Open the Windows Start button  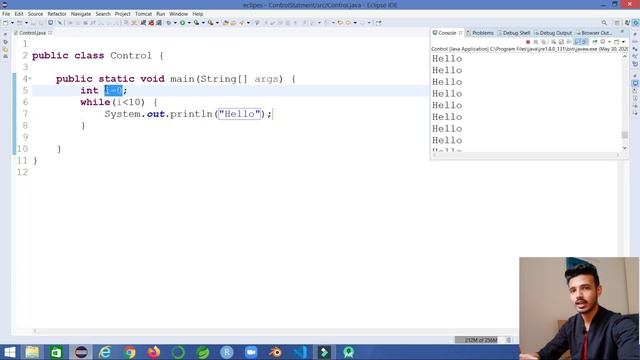pos(10,352)
